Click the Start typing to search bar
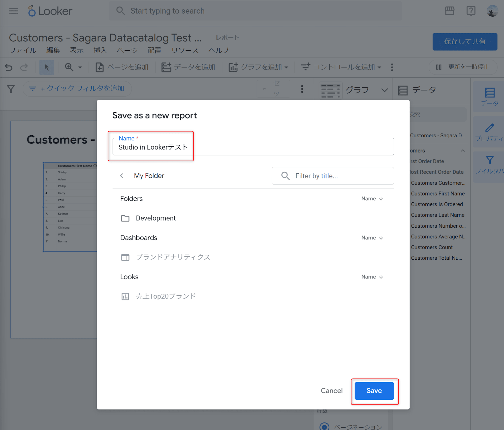This screenshot has width=504, height=430. click(x=255, y=11)
